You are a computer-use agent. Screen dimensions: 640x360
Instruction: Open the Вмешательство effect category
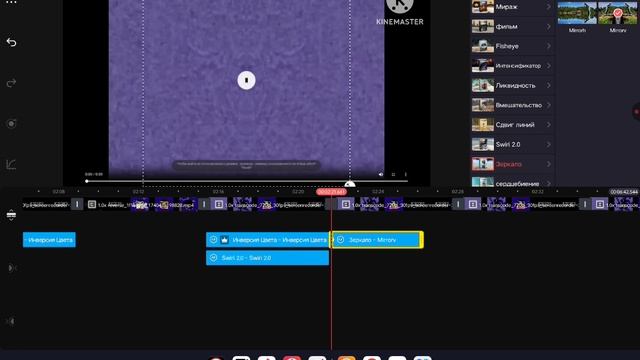pyautogui.click(x=513, y=105)
